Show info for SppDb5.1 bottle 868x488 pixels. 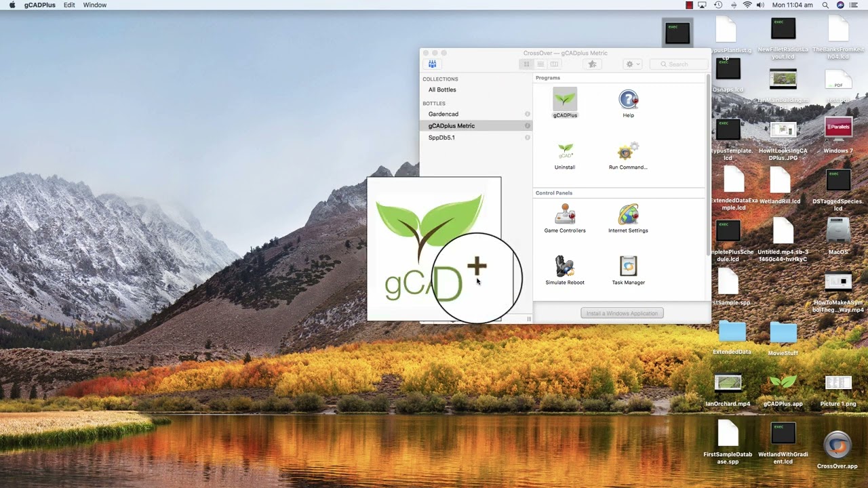tap(527, 138)
